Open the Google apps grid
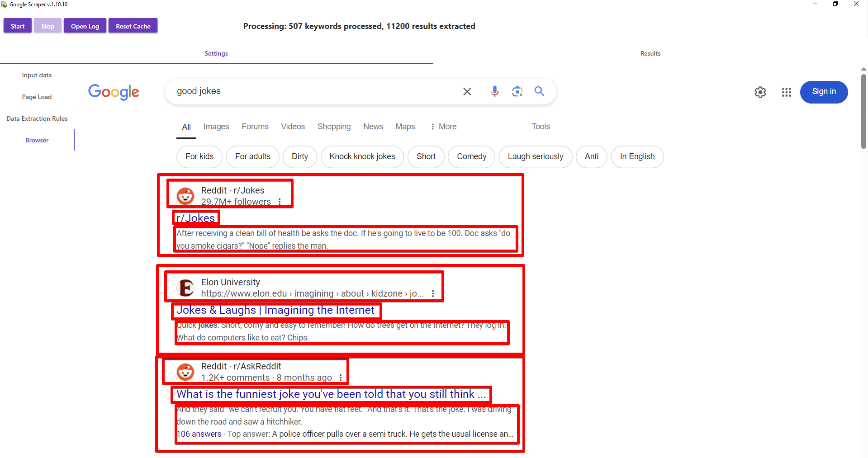Screen dimensions: 868x458 click(786, 92)
